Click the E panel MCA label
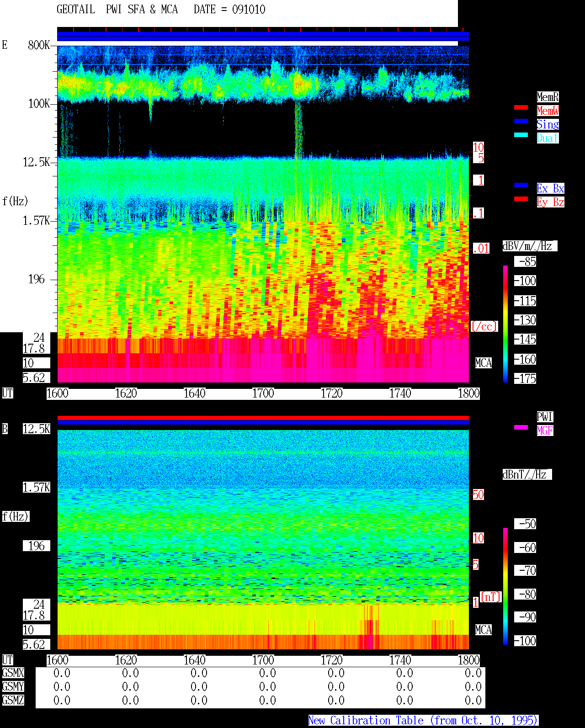 [x=484, y=363]
